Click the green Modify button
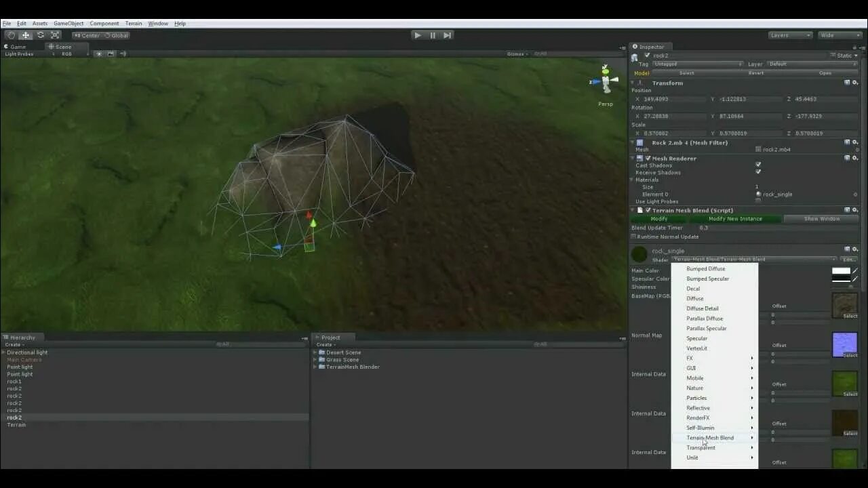868x488 pixels. (659, 219)
